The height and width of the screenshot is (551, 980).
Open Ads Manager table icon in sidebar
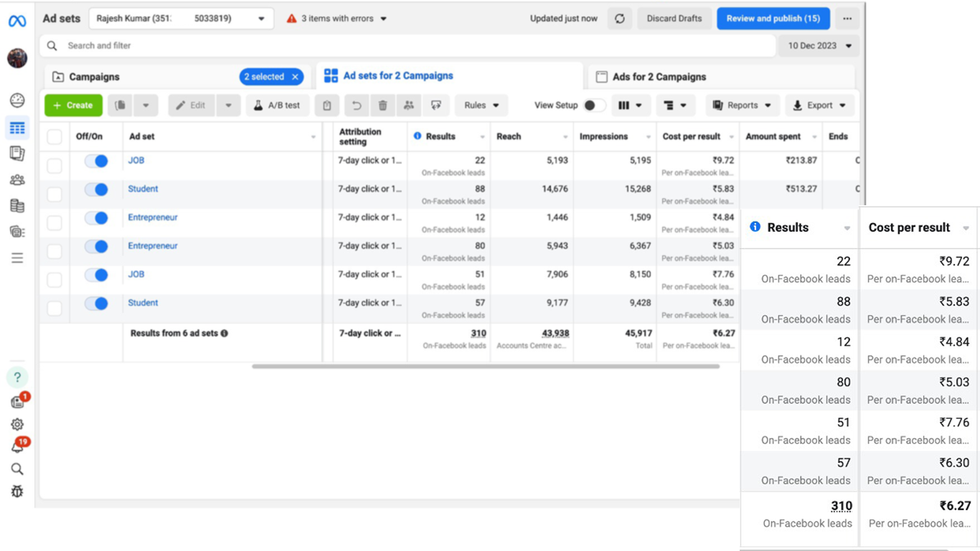click(x=17, y=128)
